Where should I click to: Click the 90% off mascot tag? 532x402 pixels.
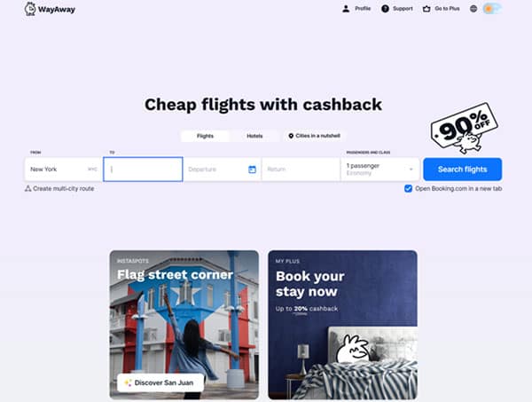464,127
